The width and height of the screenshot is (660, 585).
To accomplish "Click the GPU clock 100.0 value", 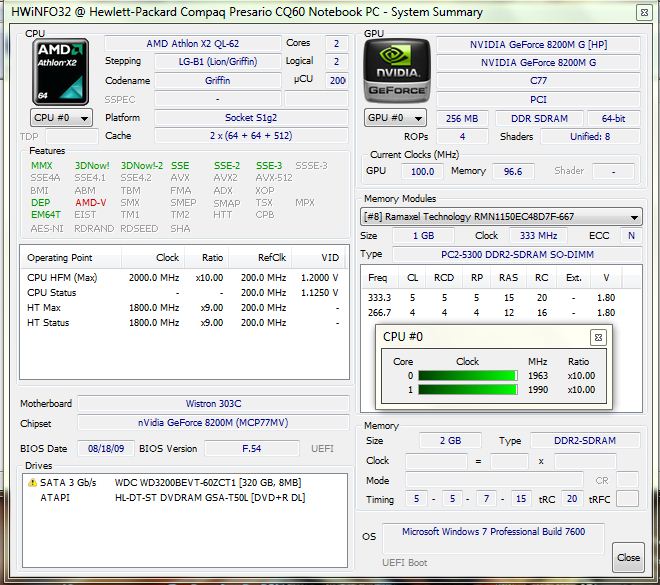I will [422, 172].
